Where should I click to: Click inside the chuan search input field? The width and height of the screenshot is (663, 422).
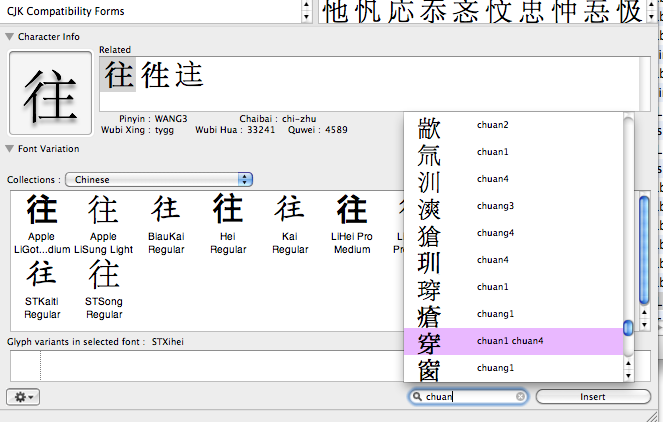tap(470, 397)
